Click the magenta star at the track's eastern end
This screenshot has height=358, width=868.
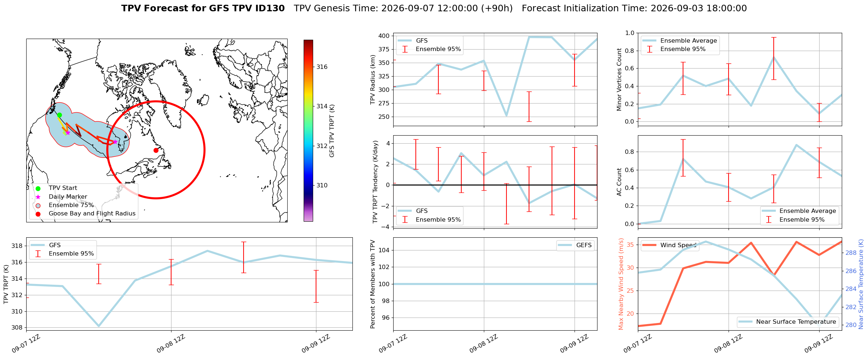coord(115,142)
